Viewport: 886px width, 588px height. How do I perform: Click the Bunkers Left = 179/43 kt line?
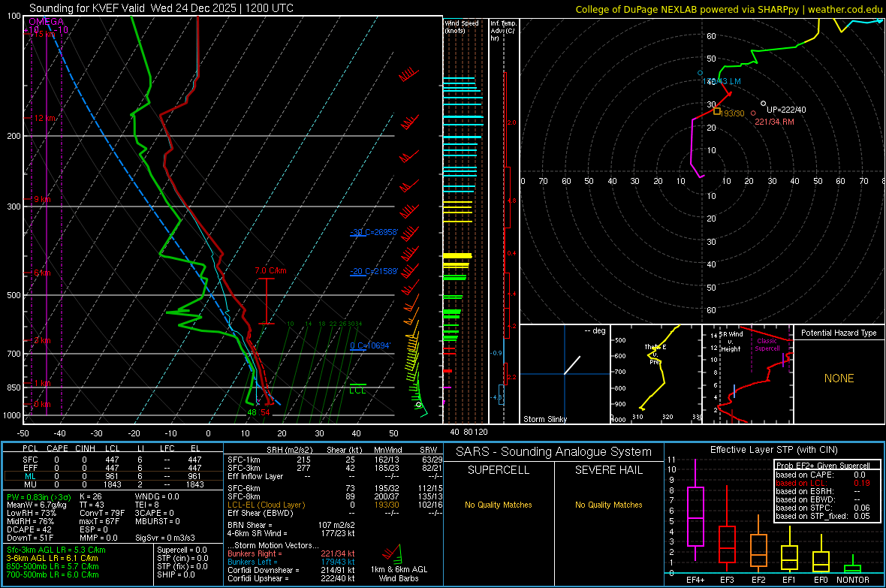tap(291, 562)
